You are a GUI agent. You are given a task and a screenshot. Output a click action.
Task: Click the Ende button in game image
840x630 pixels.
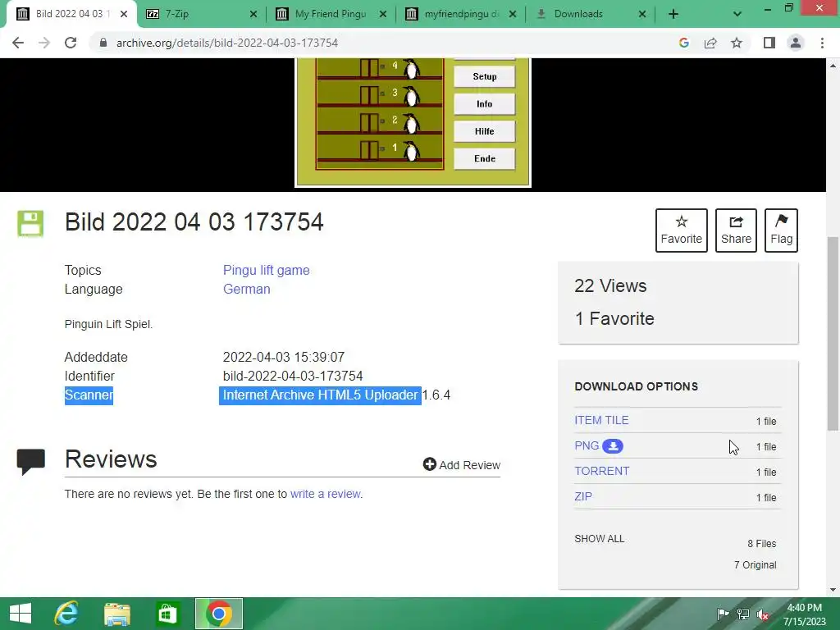click(484, 158)
